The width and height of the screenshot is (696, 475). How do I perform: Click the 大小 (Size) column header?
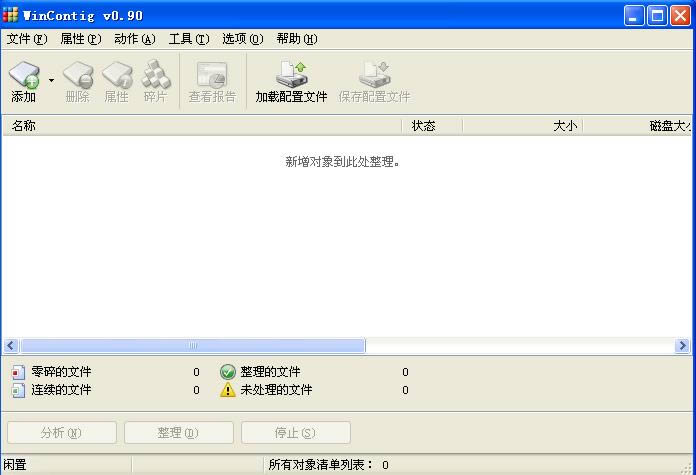point(522,126)
